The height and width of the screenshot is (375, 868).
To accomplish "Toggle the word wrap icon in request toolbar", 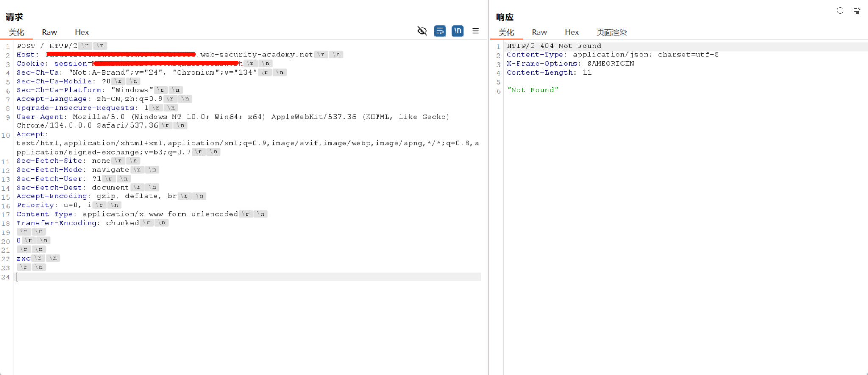I will [x=440, y=31].
